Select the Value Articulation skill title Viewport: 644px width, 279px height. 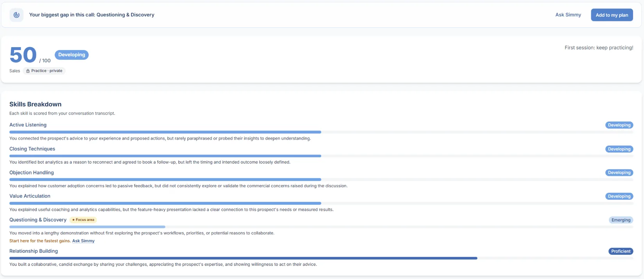30,196
